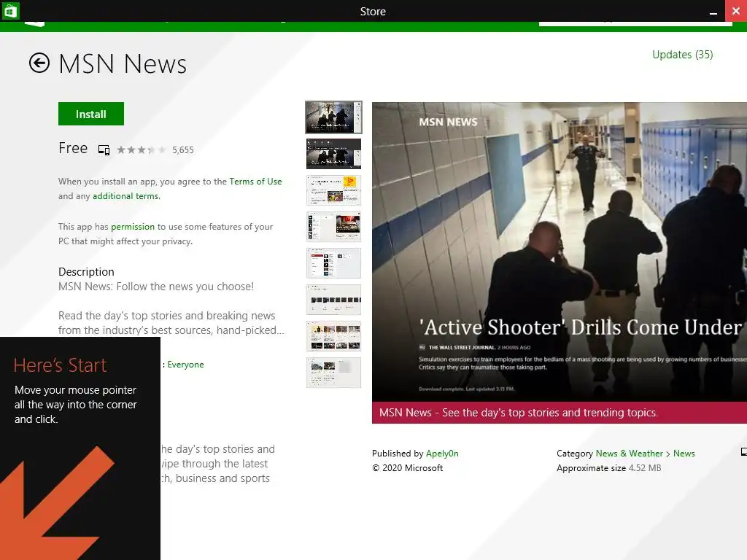Click the 5,655 ratings count
Image resolution: width=747 pixels, height=560 pixels.
[183, 150]
